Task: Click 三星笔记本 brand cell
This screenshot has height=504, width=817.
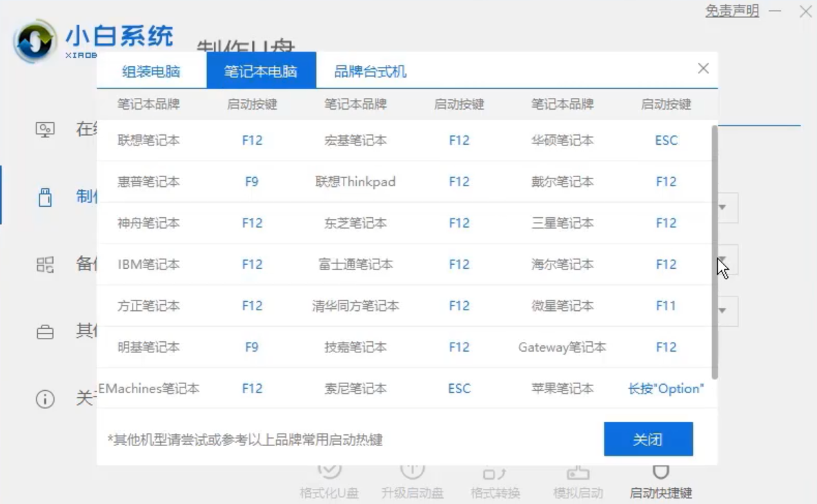Action: 562,223
